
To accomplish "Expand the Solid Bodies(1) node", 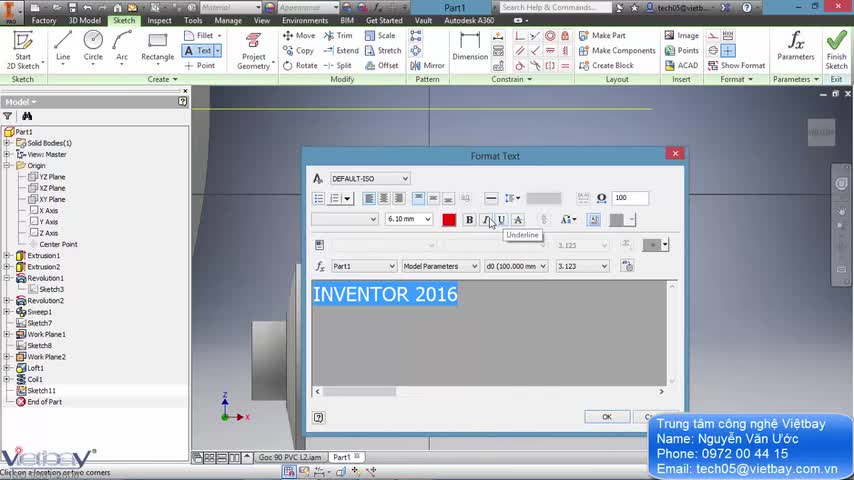I will (7, 143).
